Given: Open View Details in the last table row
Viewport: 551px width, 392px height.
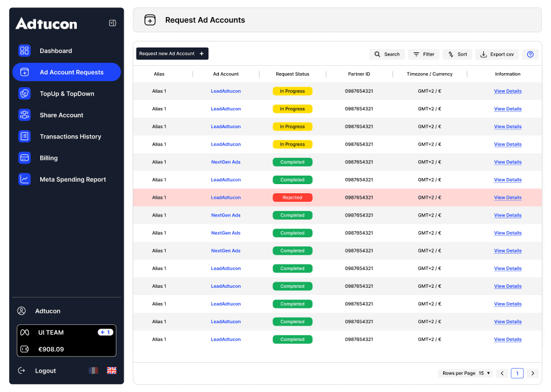Looking at the screenshot, I should tap(508, 339).
